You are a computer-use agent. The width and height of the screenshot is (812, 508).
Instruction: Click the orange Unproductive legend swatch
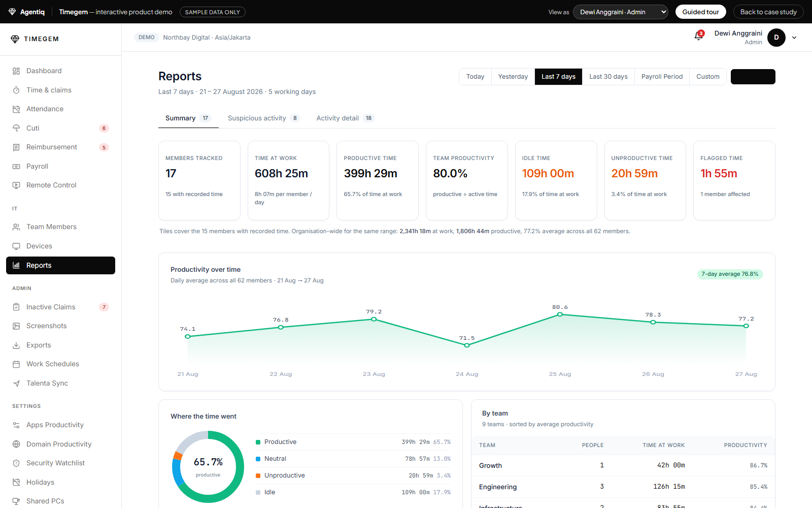click(258, 475)
